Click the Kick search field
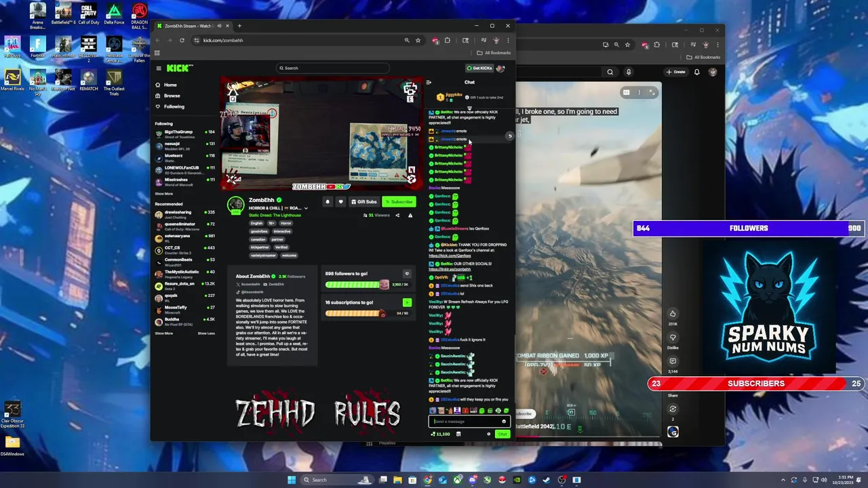 pyautogui.click(x=333, y=68)
